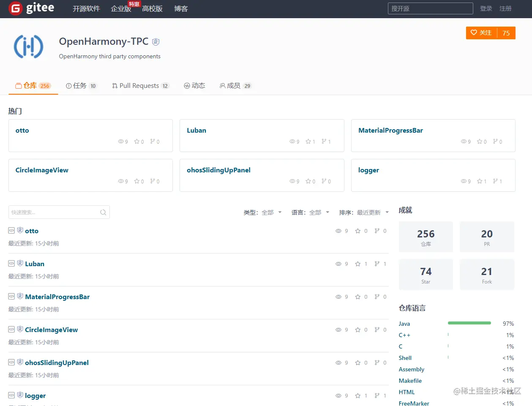Click the magnifier icon in quick search box

point(103,213)
